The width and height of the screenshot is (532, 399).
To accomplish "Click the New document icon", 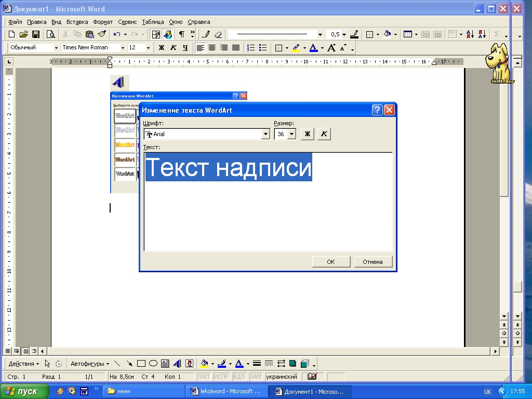I will (x=11, y=34).
